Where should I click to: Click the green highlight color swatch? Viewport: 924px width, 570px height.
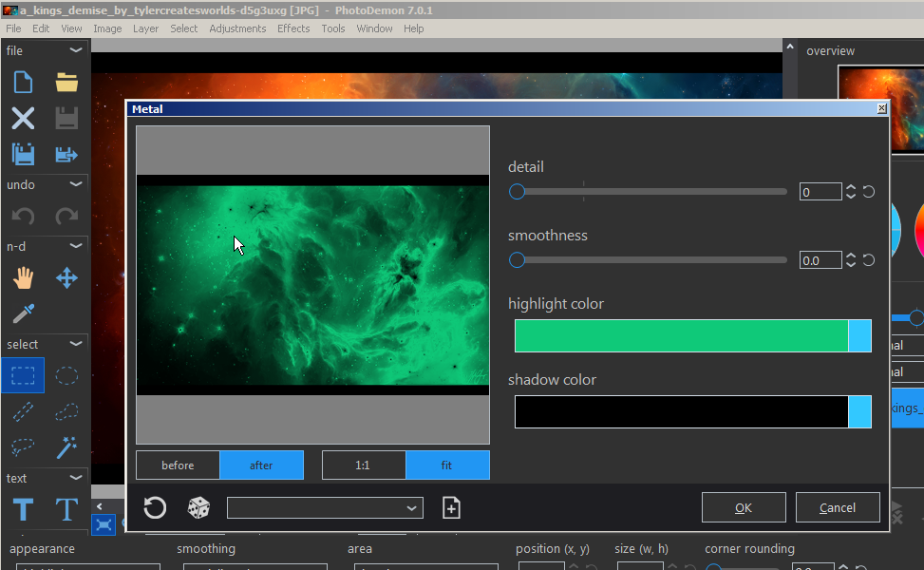681,336
